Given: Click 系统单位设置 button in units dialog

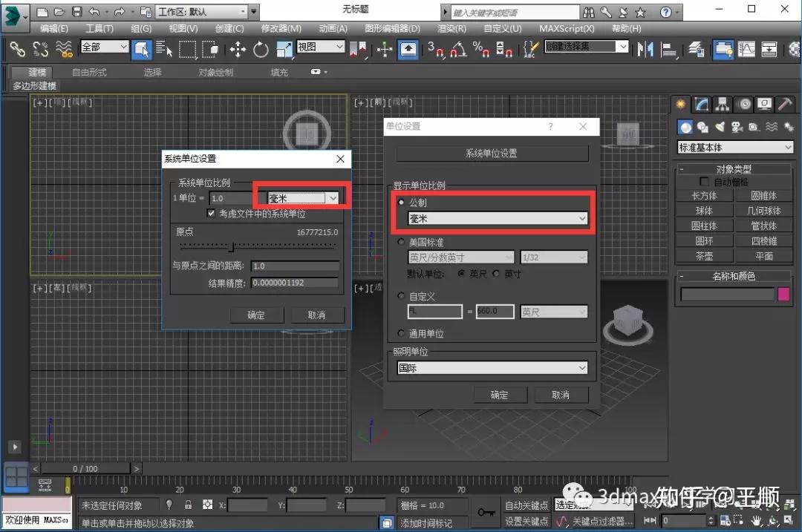Looking at the screenshot, I should click(x=492, y=154).
